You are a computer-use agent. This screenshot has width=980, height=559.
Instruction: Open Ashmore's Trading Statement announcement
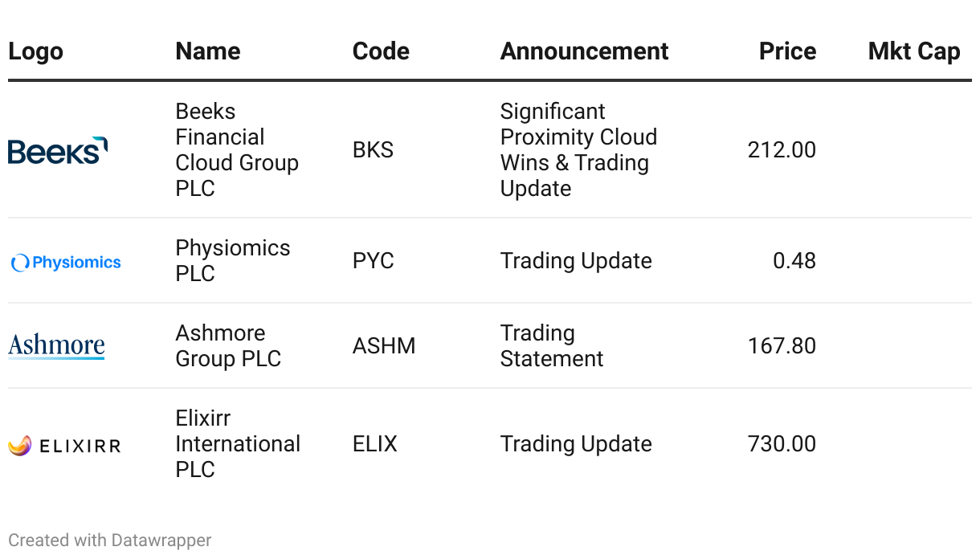point(551,346)
